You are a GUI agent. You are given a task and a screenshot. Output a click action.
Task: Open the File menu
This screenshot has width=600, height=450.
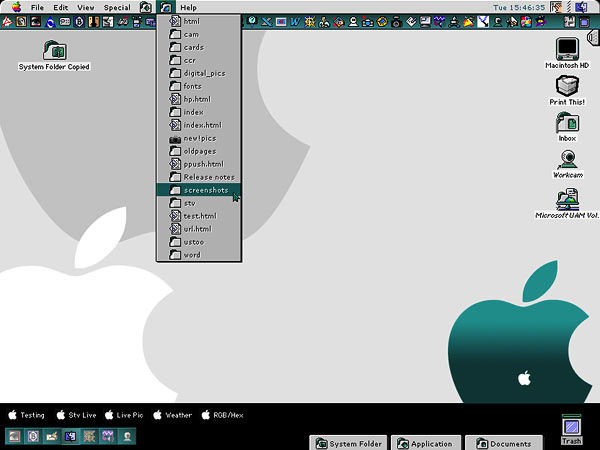click(x=37, y=7)
